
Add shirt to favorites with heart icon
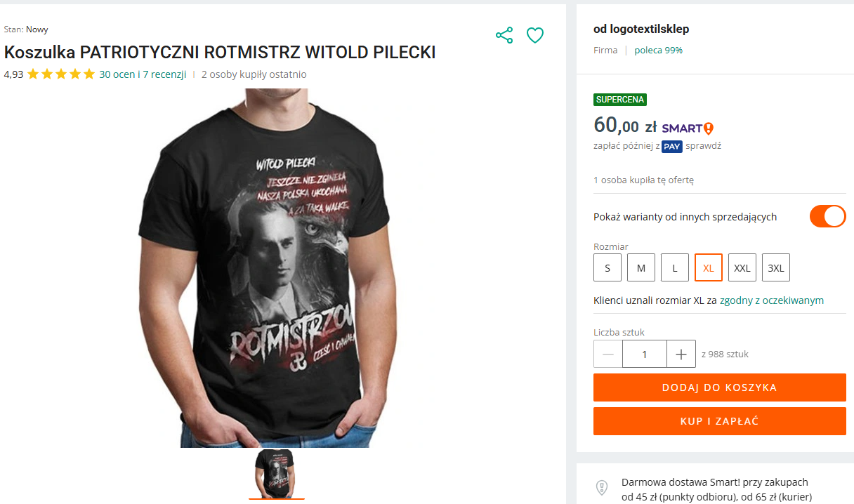coord(535,35)
